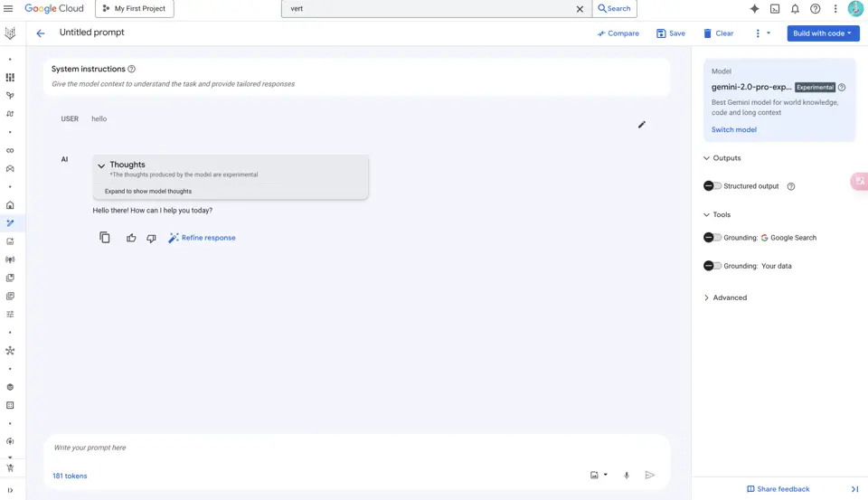Open the Build with code dropdown

click(823, 33)
